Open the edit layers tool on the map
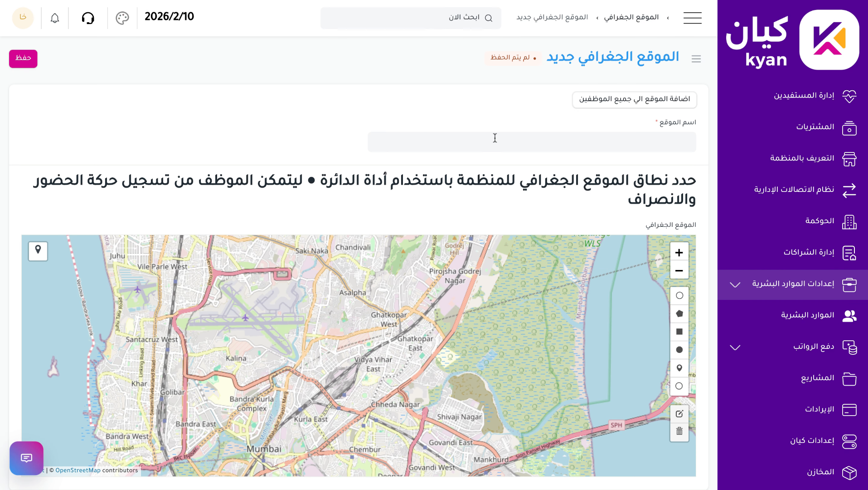 point(679,413)
